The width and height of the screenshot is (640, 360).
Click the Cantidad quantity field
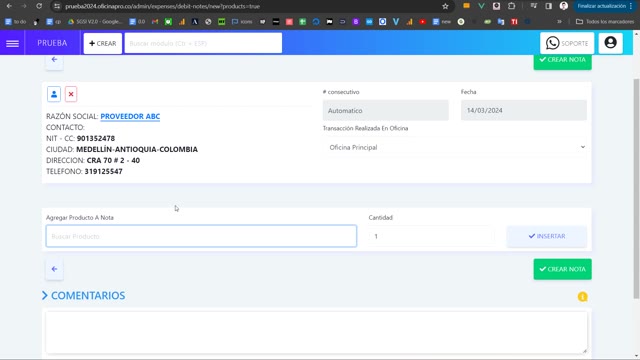(431, 236)
